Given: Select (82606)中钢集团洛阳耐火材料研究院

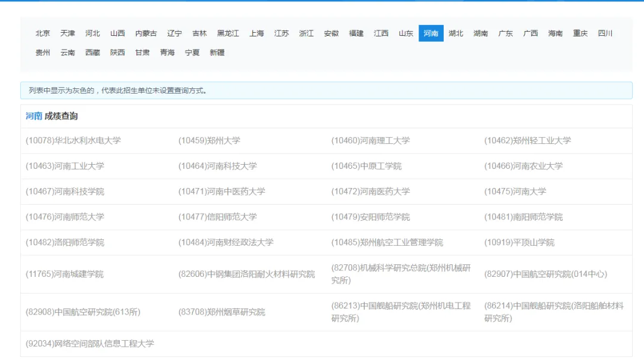Looking at the screenshot, I should (x=246, y=274).
